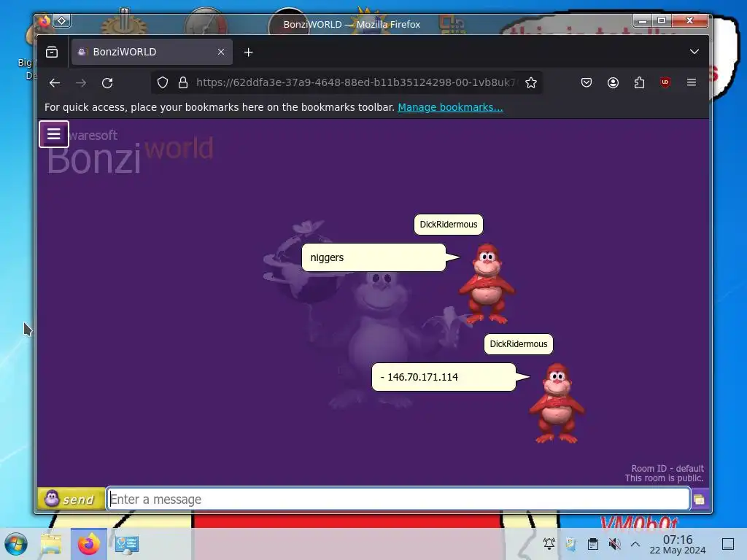Viewport: 747px width, 560px height.
Task: Open tracking protection shield icon
Action: click(x=163, y=83)
